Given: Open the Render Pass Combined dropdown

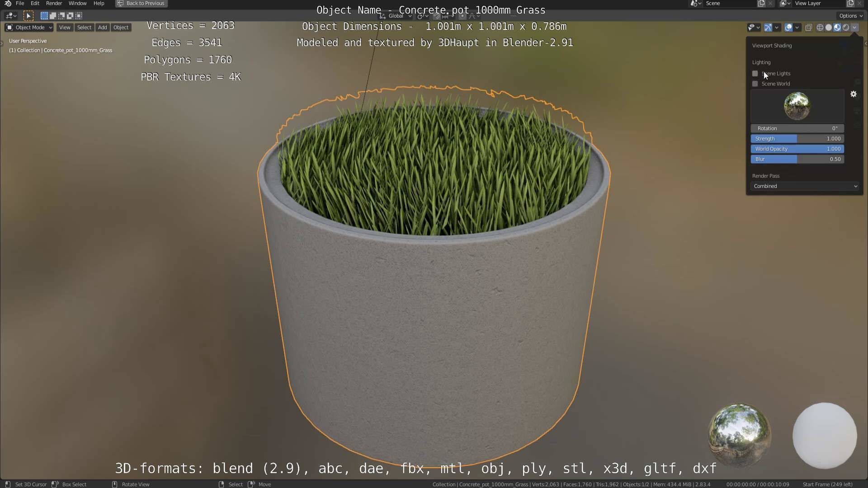Looking at the screenshot, I should pos(805,186).
